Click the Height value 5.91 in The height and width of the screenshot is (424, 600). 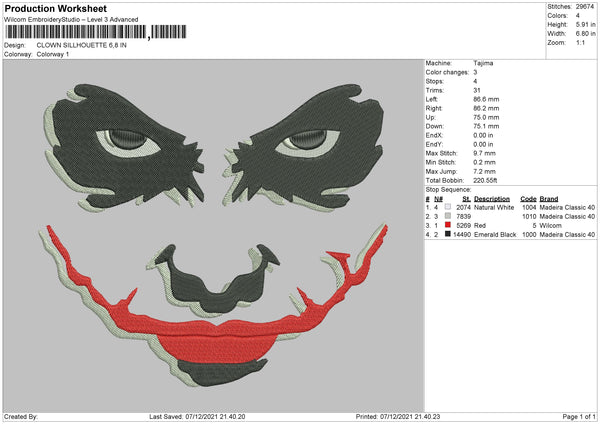click(x=585, y=24)
